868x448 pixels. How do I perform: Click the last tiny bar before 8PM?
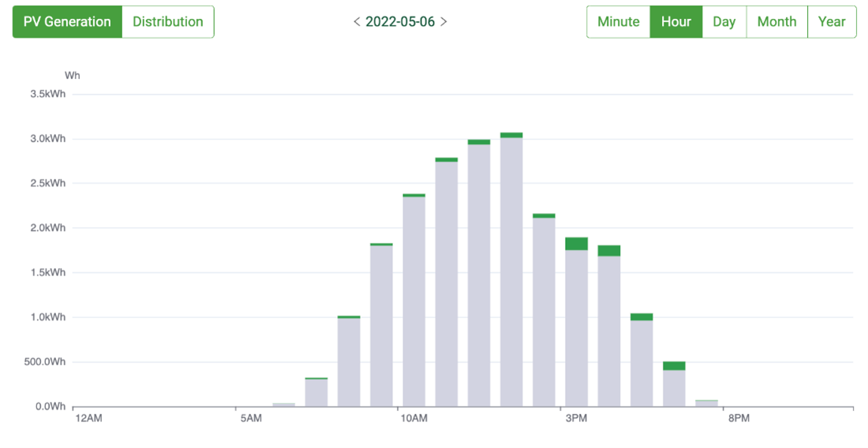pos(706,403)
